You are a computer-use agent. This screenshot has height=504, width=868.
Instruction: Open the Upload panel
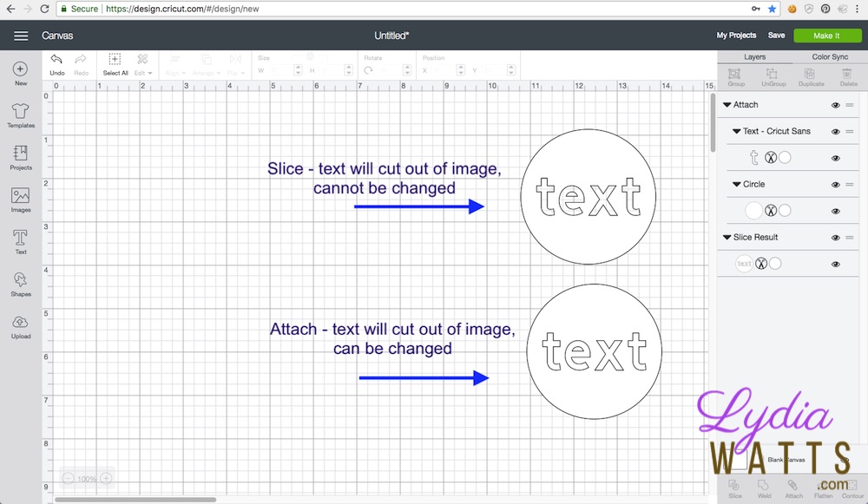pyautogui.click(x=21, y=326)
